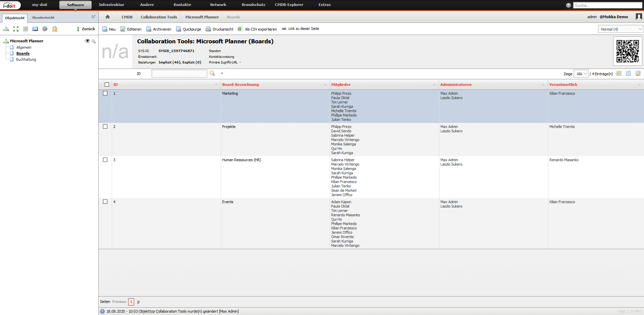
Task: Open the Druckansicht print view
Action: (x=220, y=29)
